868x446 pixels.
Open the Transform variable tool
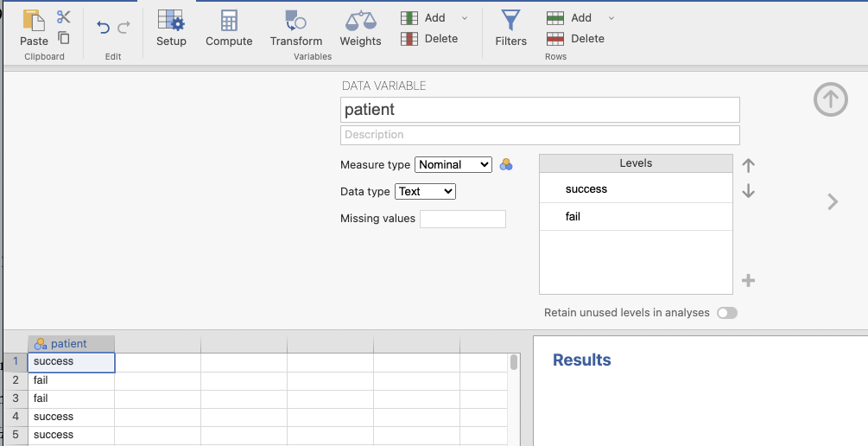pyautogui.click(x=295, y=28)
